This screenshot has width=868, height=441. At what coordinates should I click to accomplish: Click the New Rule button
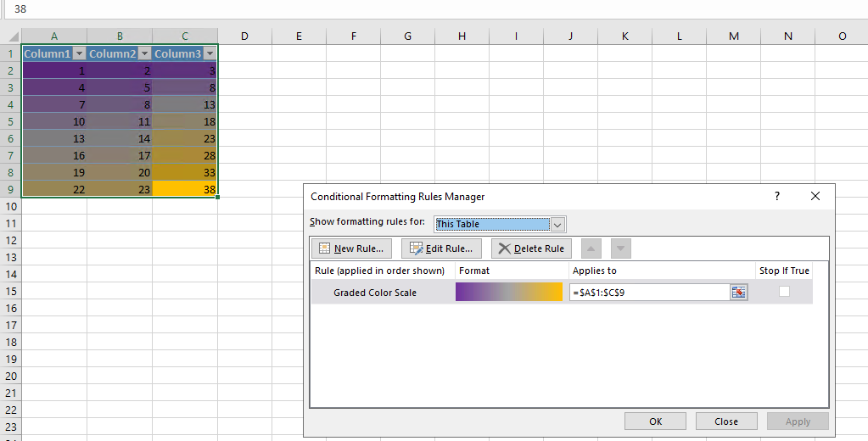[351, 248]
